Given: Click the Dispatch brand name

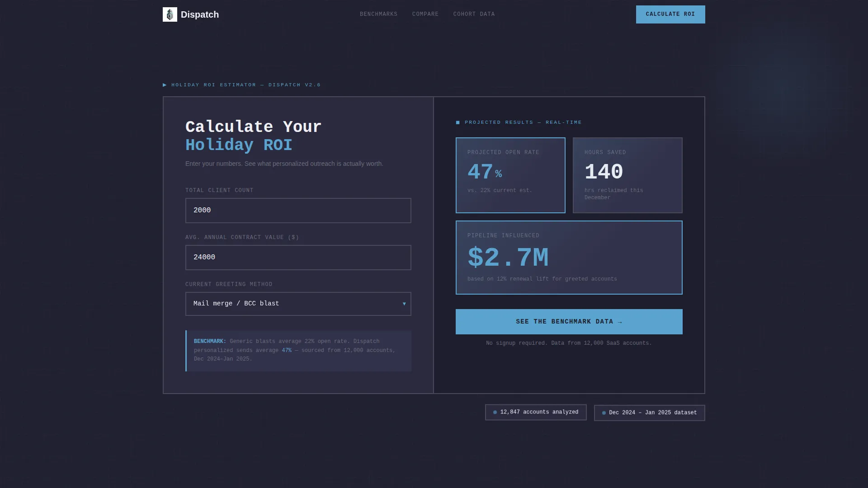Looking at the screenshot, I should click(200, 14).
